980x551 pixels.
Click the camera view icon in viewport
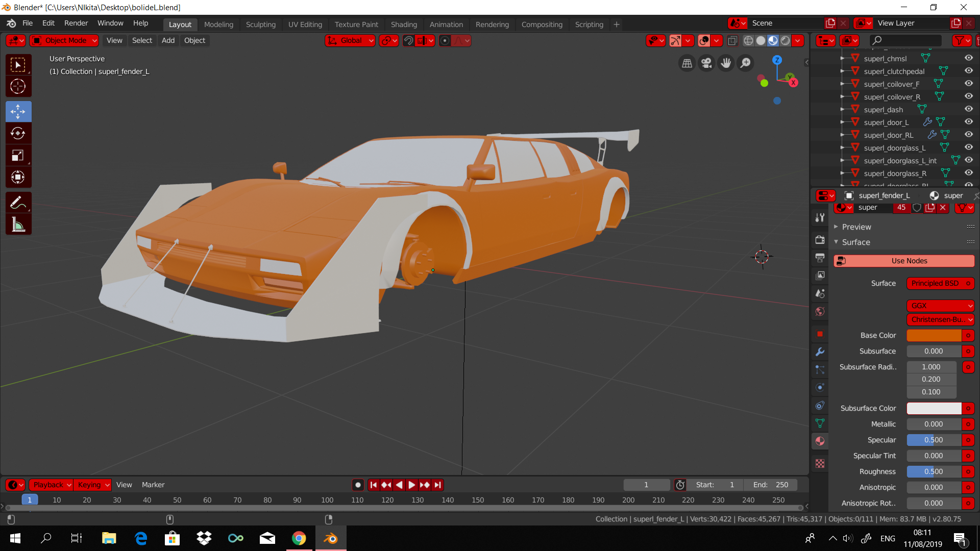pos(706,63)
